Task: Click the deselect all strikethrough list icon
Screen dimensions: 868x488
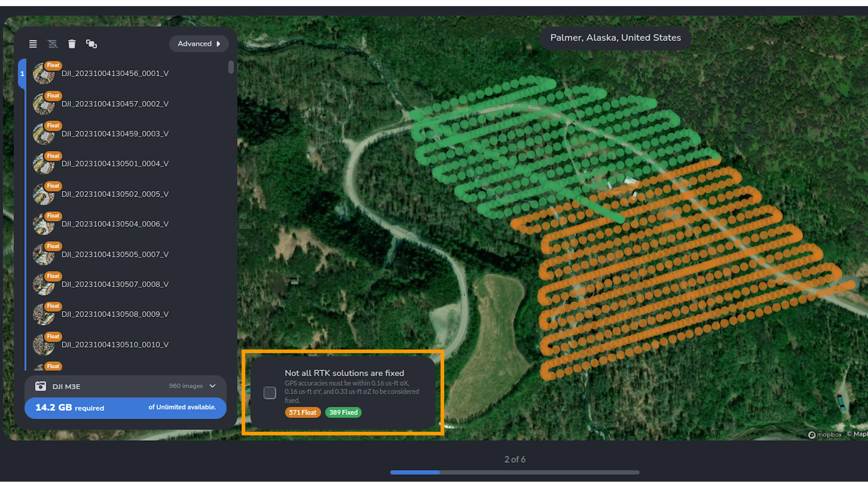Action: [53, 44]
